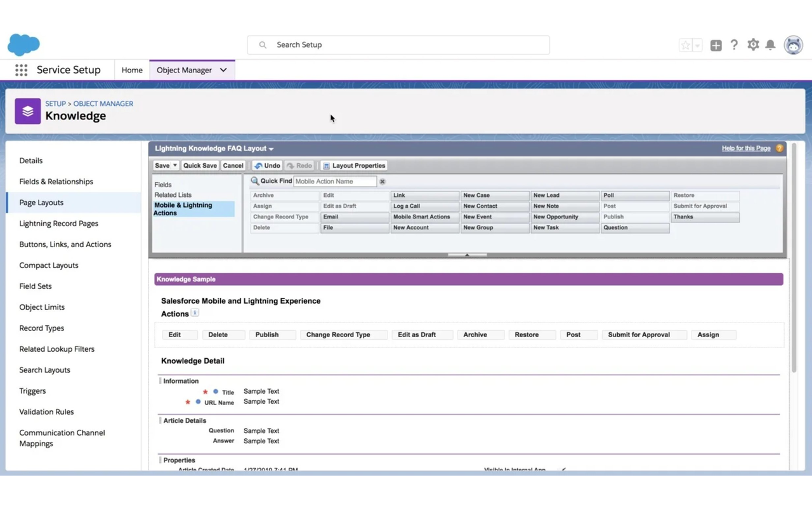Viewport: 812px width, 508px height.
Task: Click the layout editor vertical scrollbar
Action: (794, 257)
